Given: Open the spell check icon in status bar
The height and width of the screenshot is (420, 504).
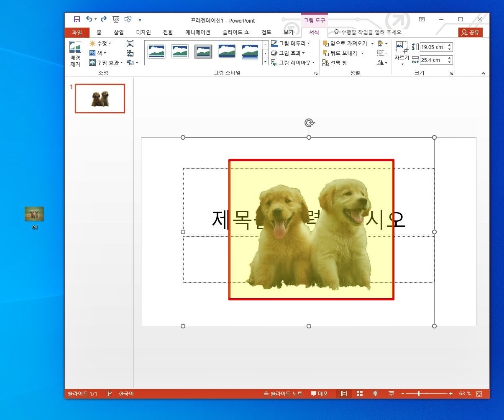Looking at the screenshot, I should click(x=109, y=394).
